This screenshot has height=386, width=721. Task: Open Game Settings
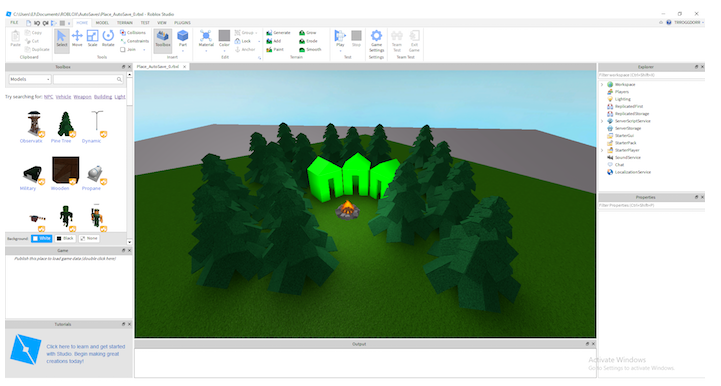376,40
